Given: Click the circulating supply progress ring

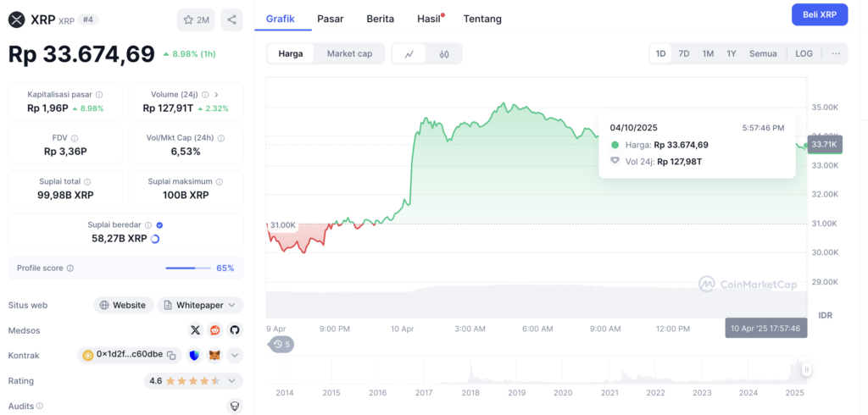Looking at the screenshot, I should point(155,239).
